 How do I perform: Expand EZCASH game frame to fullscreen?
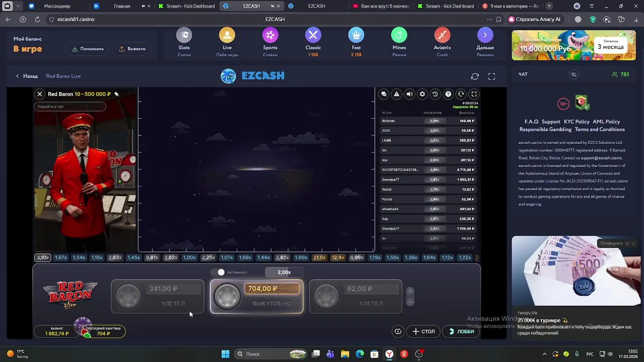[492, 76]
